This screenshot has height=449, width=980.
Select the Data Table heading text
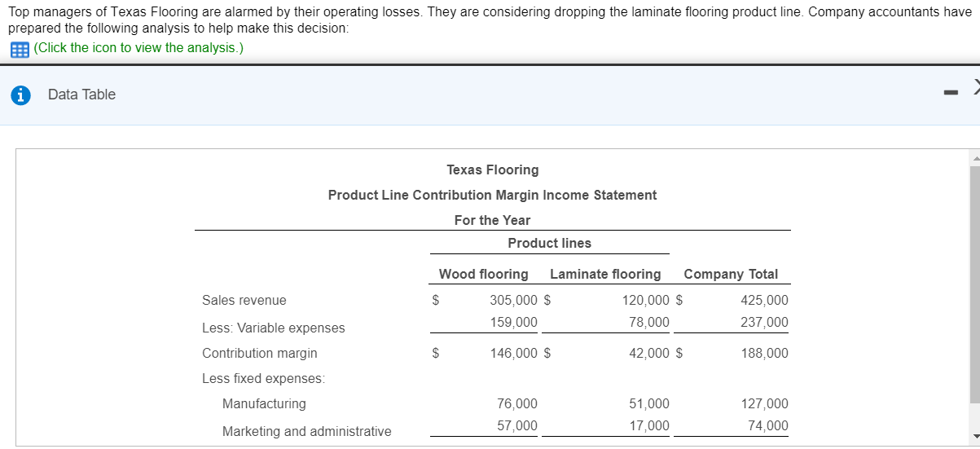tap(81, 95)
